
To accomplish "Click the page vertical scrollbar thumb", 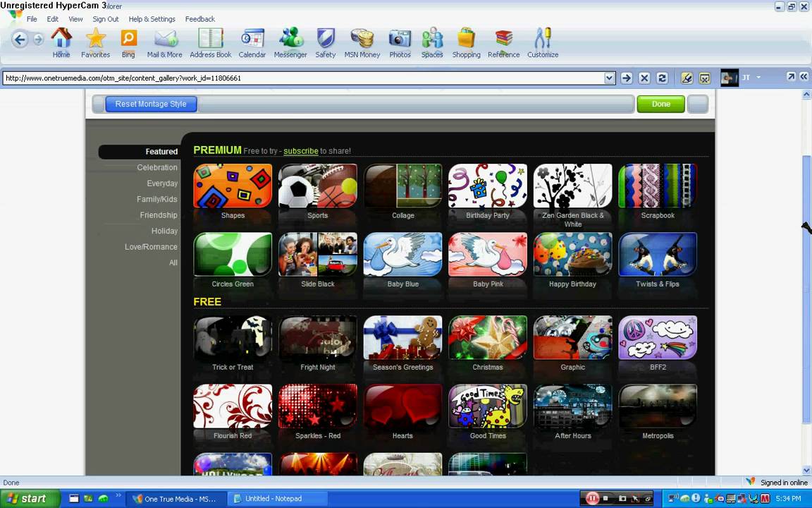I will pyautogui.click(x=806, y=290).
